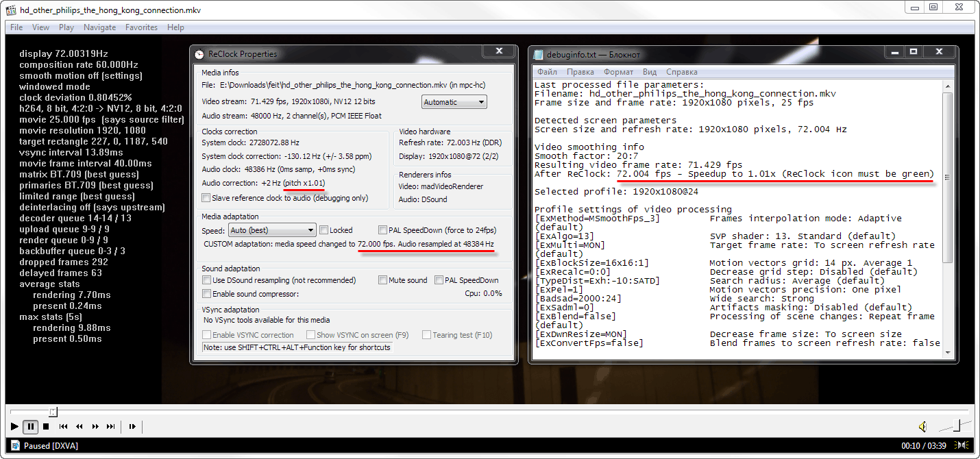Click the frame-step button
This screenshot has height=459, width=980.
pos(132,427)
